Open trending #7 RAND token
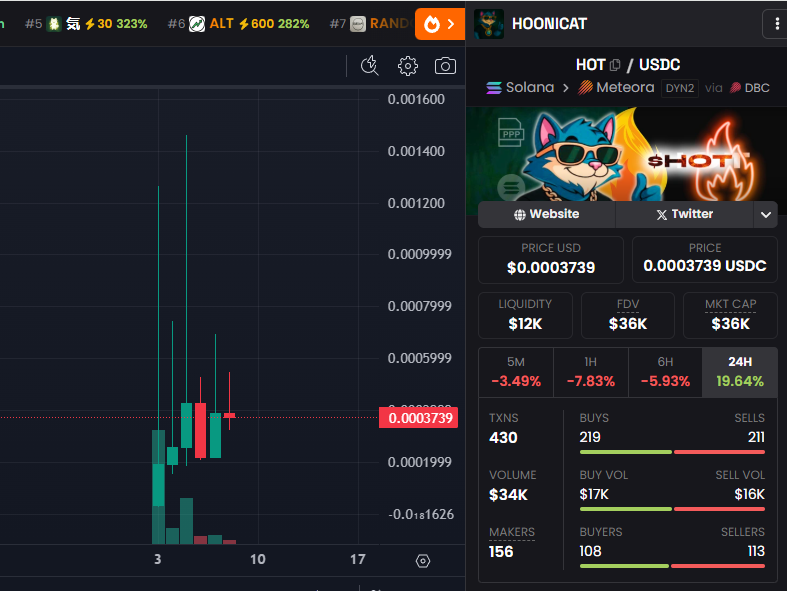The image size is (787, 591). [371, 24]
